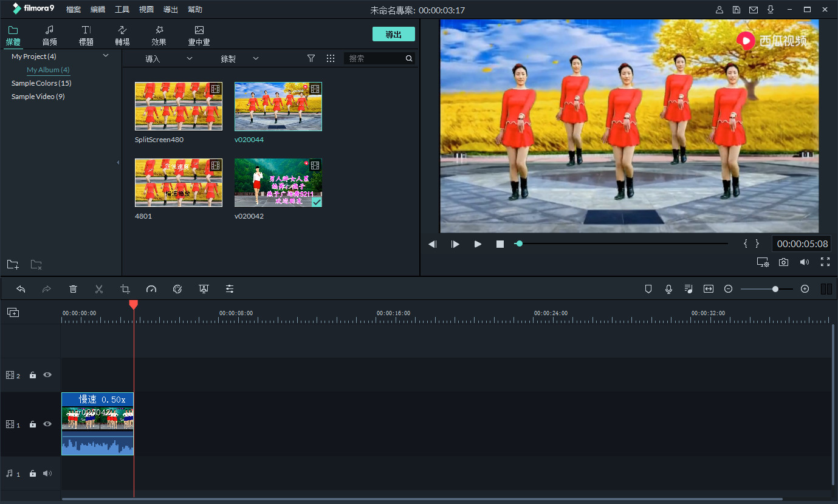This screenshot has width=838, height=504.
Task: Click the voiceover recording microphone icon
Action: pyautogui.click(x=668, y=288)
